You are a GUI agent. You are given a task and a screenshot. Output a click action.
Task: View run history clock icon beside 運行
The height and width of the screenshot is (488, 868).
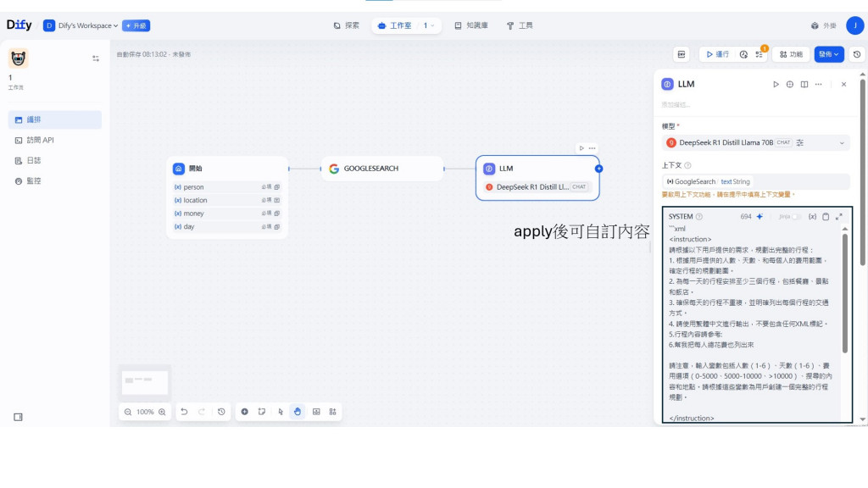743,54
